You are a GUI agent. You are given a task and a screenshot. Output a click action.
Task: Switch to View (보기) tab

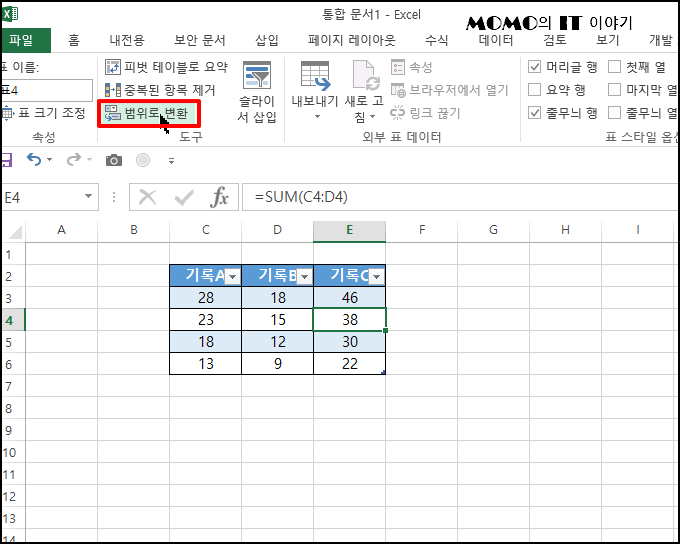(607, 40)
